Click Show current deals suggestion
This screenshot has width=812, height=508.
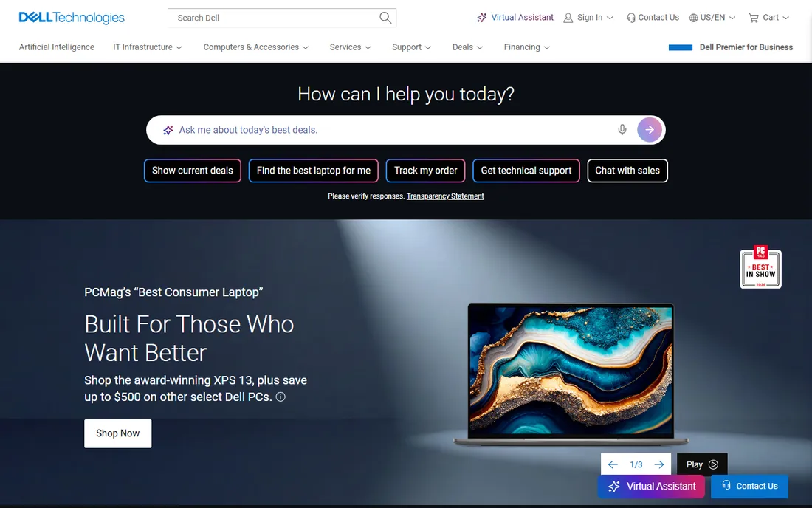pos(193,171)
